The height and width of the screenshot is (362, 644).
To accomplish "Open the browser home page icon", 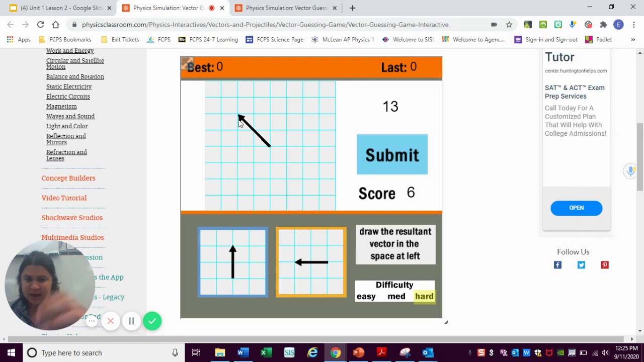I will (55, 25).
